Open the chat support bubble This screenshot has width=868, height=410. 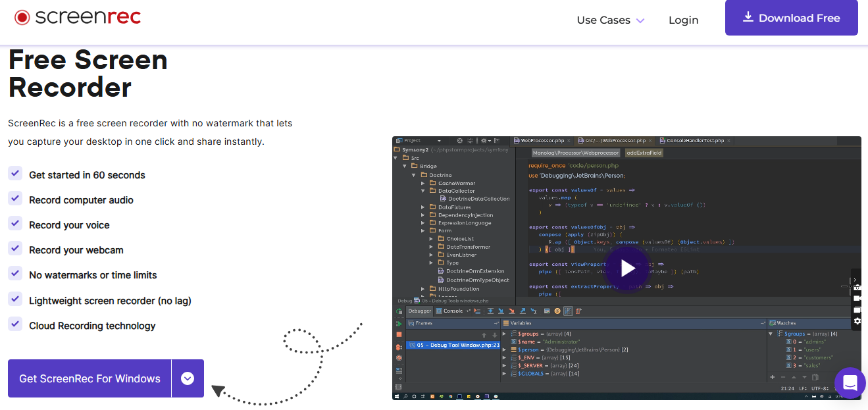(850, 383)
